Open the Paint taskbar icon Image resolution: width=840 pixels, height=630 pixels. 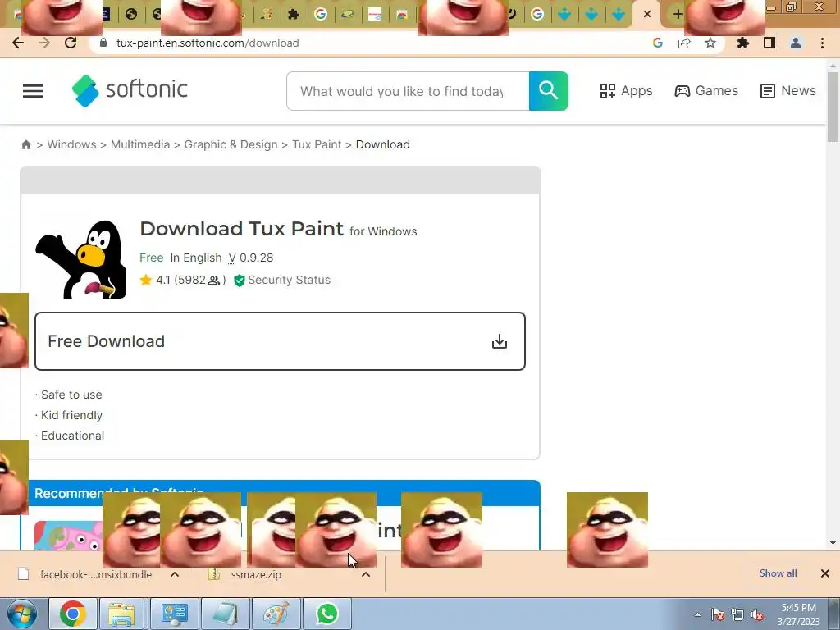276,614
